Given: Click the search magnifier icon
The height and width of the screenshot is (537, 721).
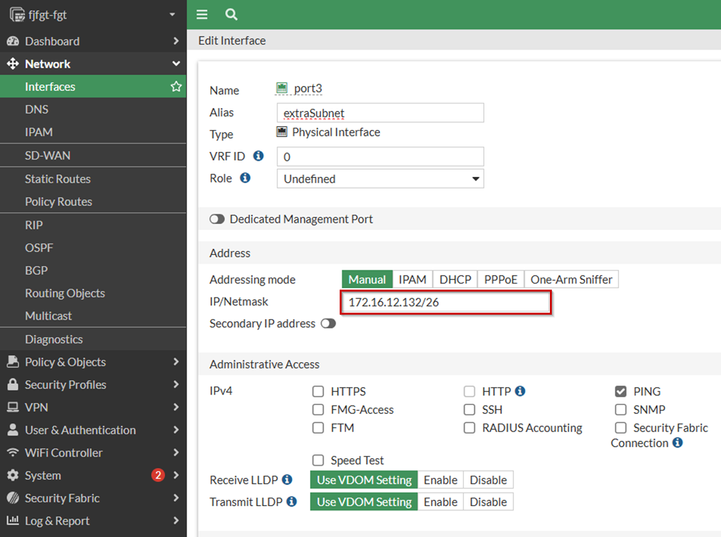Looking at the screenshot, I should coord(231,15).
